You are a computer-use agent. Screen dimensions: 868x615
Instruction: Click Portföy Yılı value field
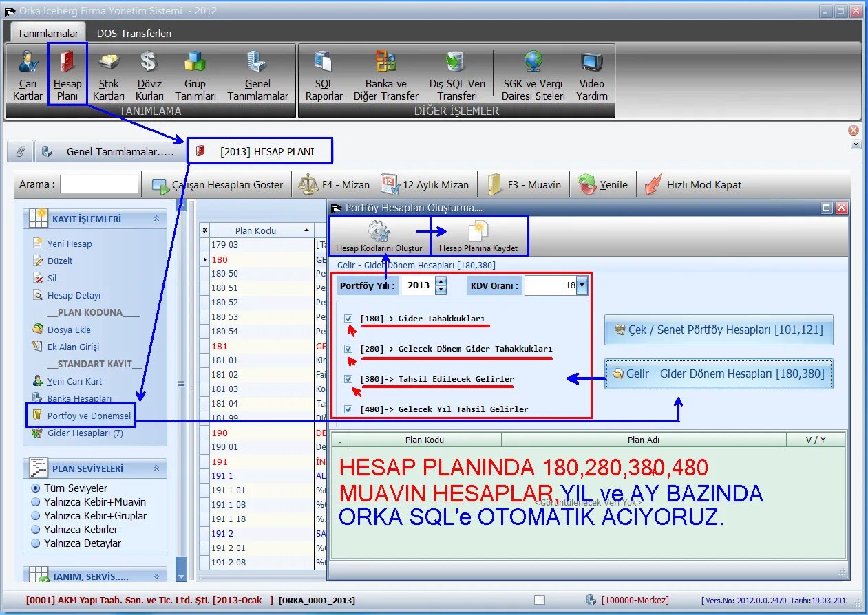pos(419,285)
